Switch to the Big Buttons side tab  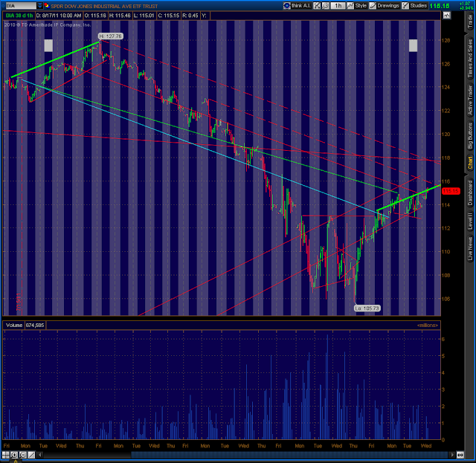[470, 135]
